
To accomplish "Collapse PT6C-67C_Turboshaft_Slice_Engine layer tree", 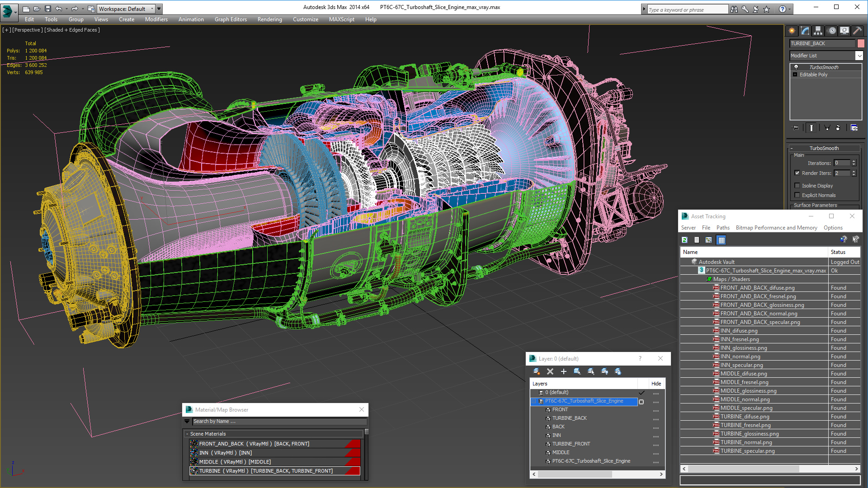I will coord(534,401).
